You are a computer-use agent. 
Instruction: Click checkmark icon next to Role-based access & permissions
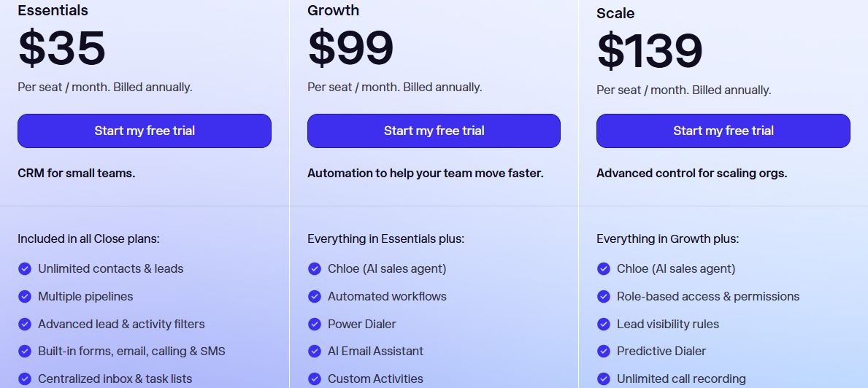pos(604,296)
